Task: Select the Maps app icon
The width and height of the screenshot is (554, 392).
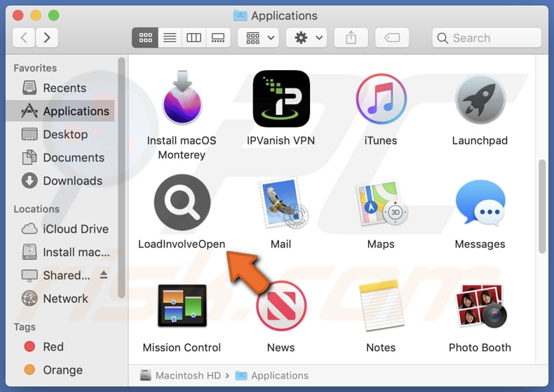Action: tap(381, 203)
